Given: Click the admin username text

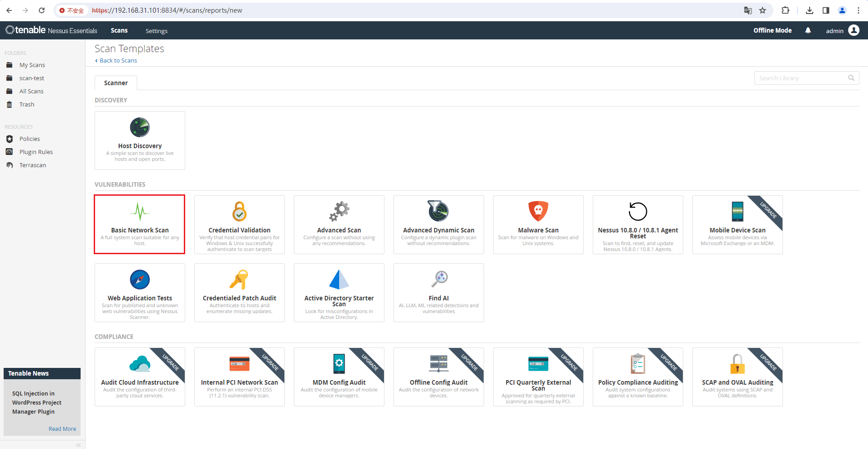Looking at the screenshot, I should (834, 31).
